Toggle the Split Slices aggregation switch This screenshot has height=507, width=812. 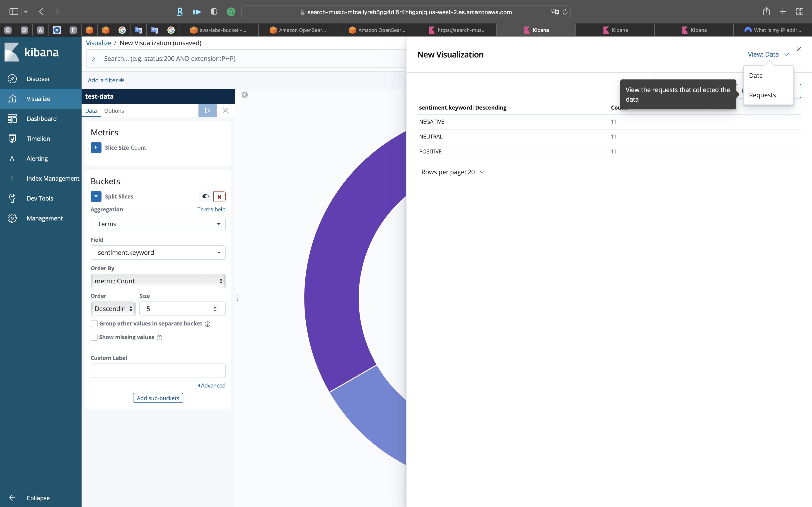[x=205, y=196]
